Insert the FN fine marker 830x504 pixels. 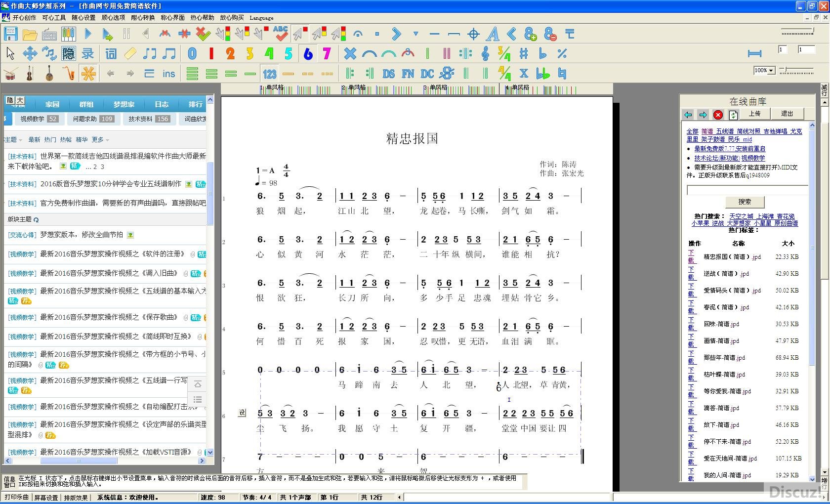click(x=408, y=74)
